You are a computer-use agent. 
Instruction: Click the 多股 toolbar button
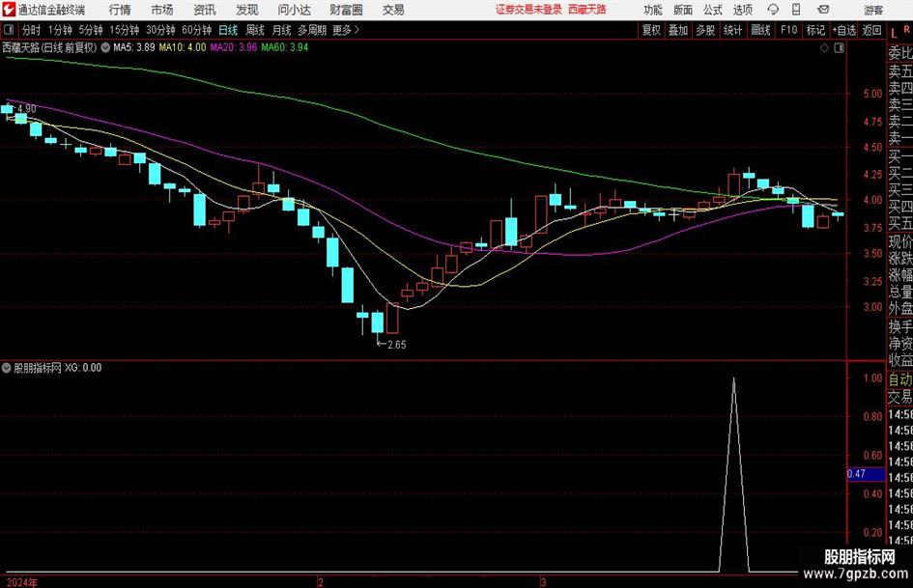point(705,30)
